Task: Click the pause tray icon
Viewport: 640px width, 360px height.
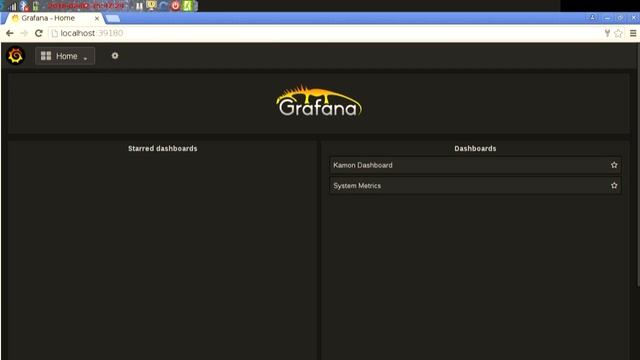Action: point(139,6)
